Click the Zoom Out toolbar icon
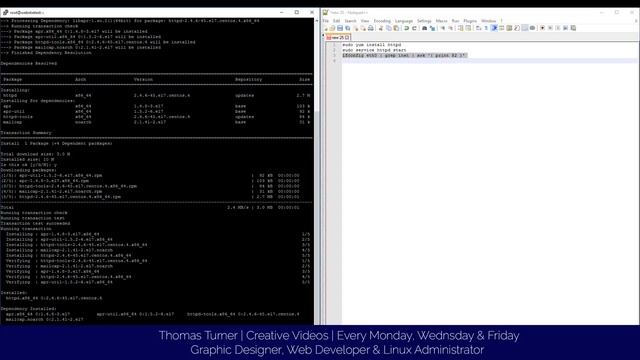Screen dimensions: 640x360 (451, 28)
